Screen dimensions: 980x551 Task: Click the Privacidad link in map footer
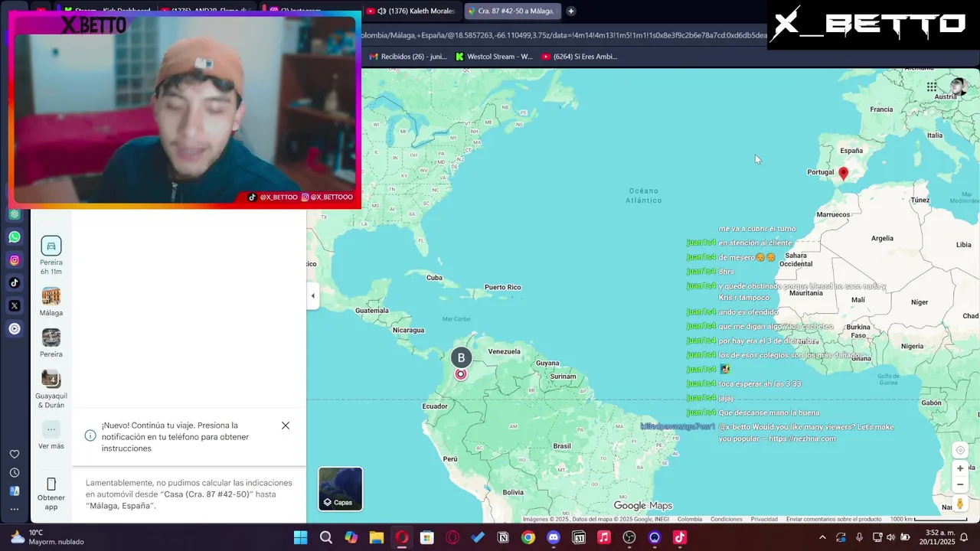point(764,519)
